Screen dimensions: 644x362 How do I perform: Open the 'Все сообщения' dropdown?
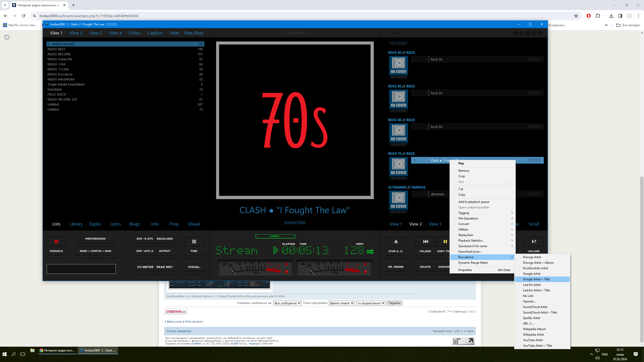[x=287, y=303]
